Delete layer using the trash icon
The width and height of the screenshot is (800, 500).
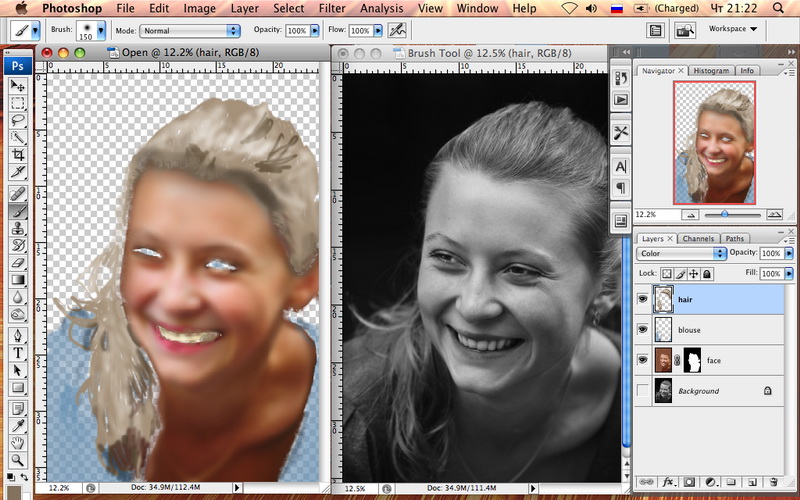pyautogui.click(x=774, y=482)
